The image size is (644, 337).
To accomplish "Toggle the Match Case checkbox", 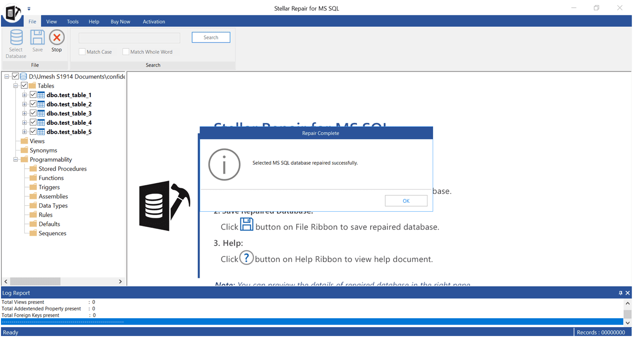I will [82, 52].
